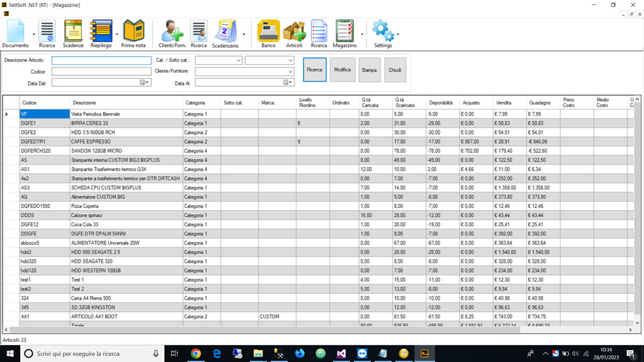
Task: Open Google Chrome from the taskbar
Action: pos(196,353)
